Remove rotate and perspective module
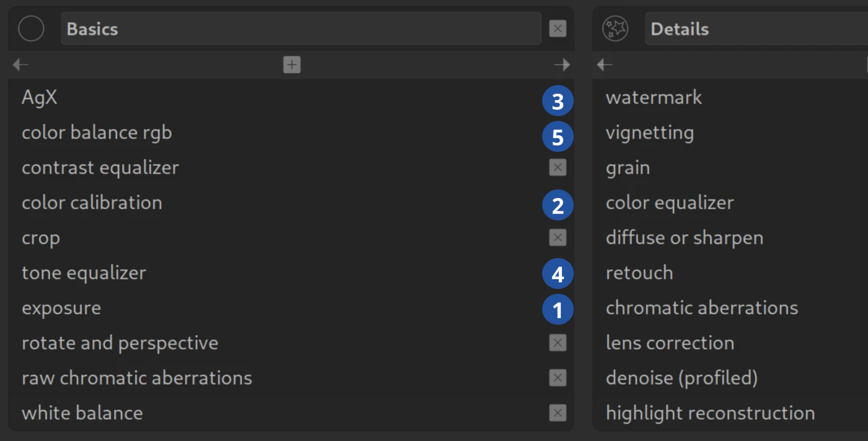Screen dimensions: 868x441 [x=558, y=343]
